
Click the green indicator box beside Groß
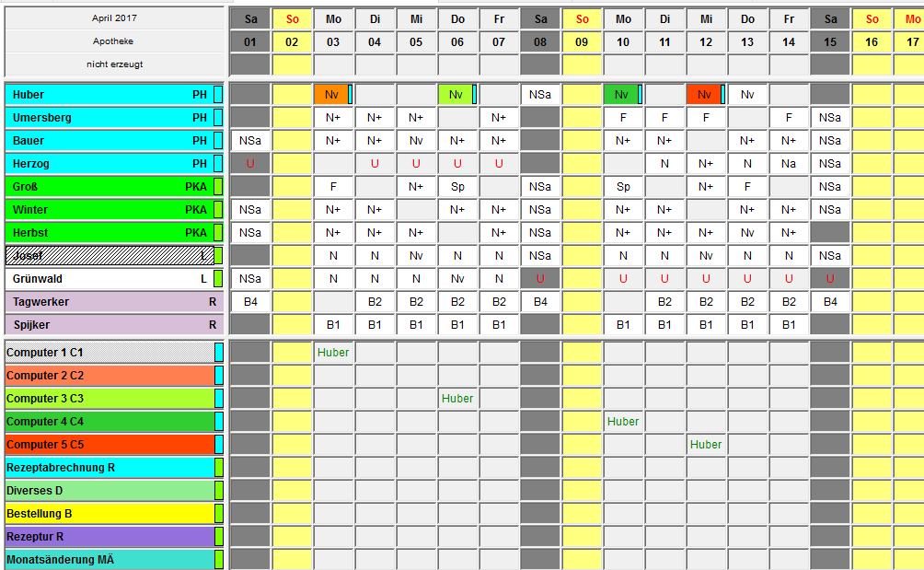218,187
